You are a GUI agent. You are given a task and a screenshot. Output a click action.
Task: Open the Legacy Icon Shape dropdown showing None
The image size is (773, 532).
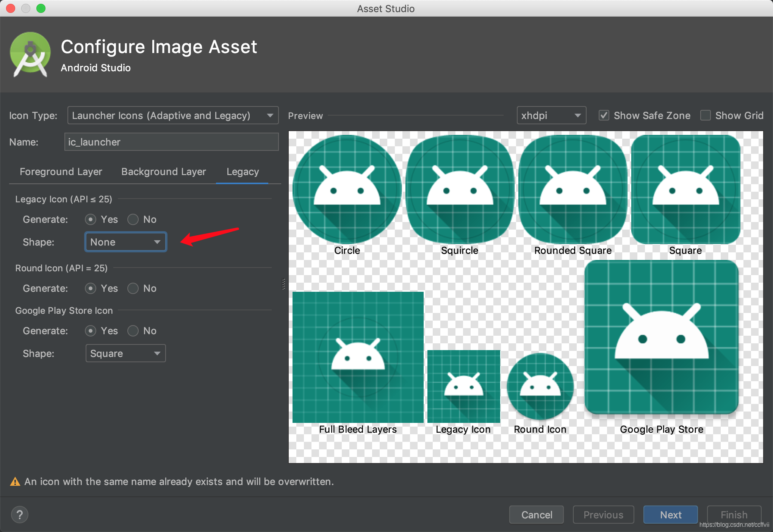(x=125, y=242)
